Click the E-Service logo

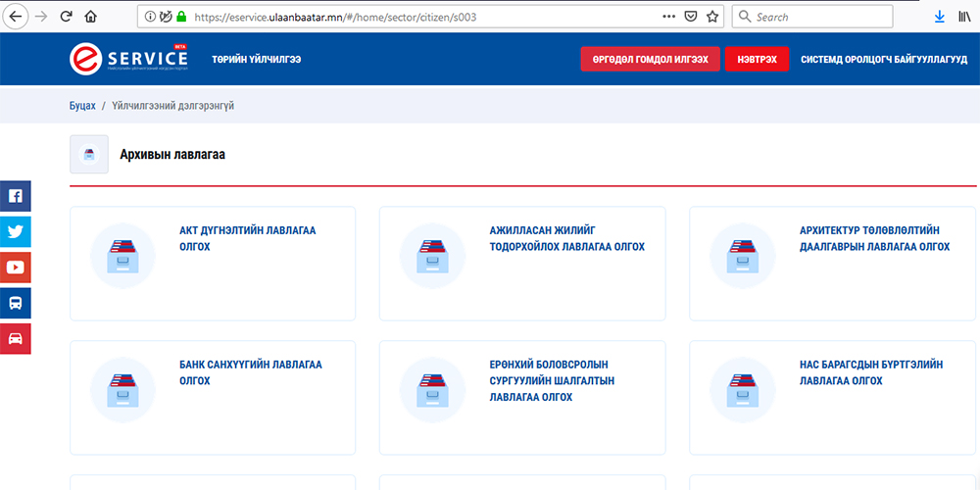[128, 59]
